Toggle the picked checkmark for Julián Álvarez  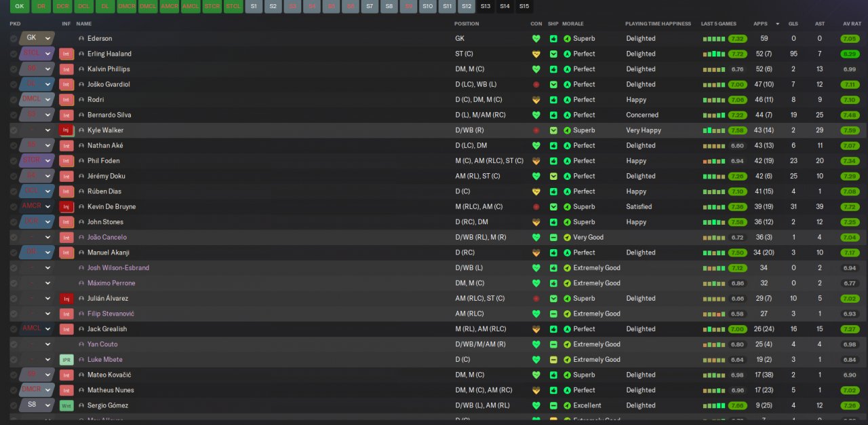tap(14, 299)
